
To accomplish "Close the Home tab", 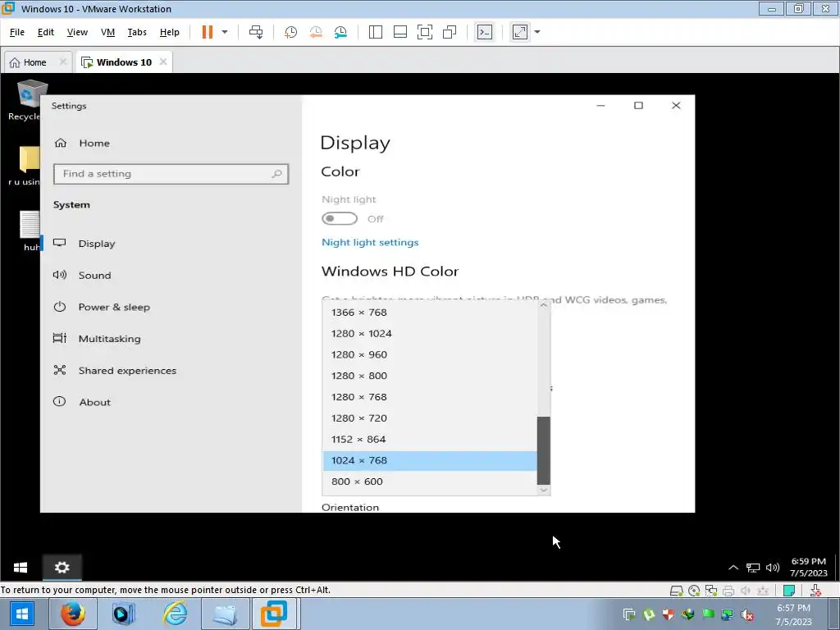I will (x=62, y=62).
